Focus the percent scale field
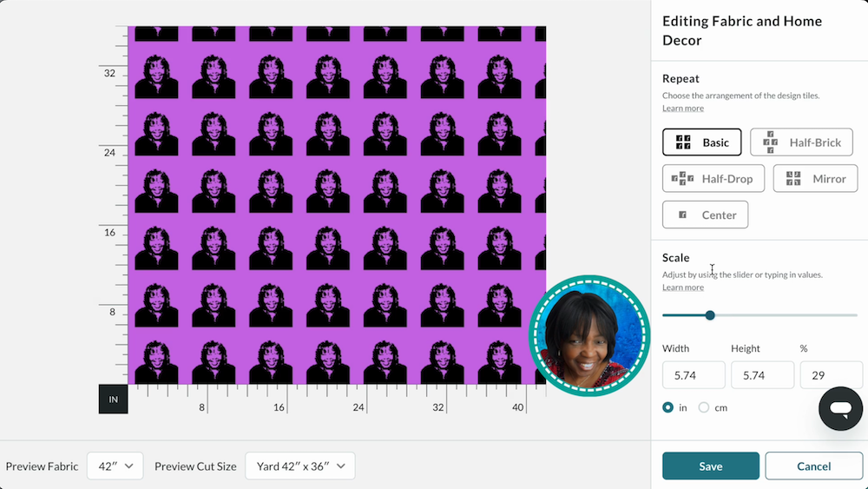The image size is (868, 489). [831, 375]
